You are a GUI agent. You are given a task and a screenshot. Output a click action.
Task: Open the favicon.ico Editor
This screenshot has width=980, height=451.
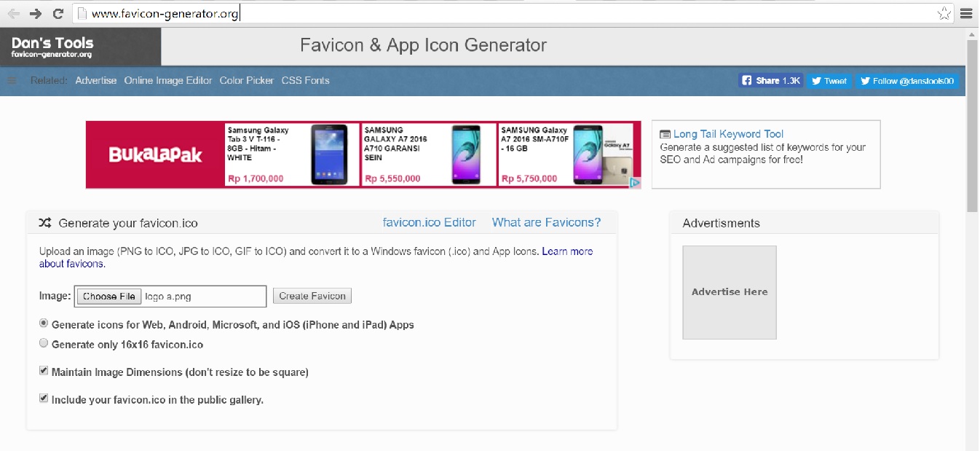coord(429,222)
